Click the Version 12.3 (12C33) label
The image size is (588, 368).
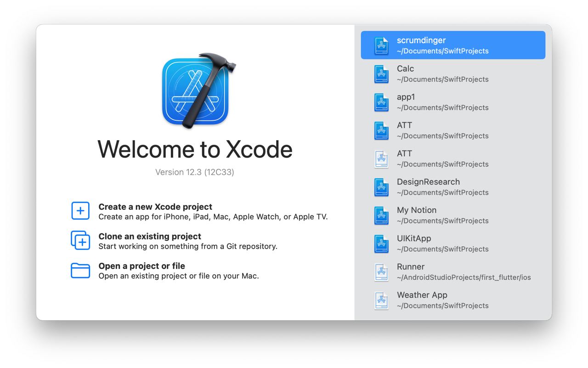pyautogui.click(x=195, y=172)
